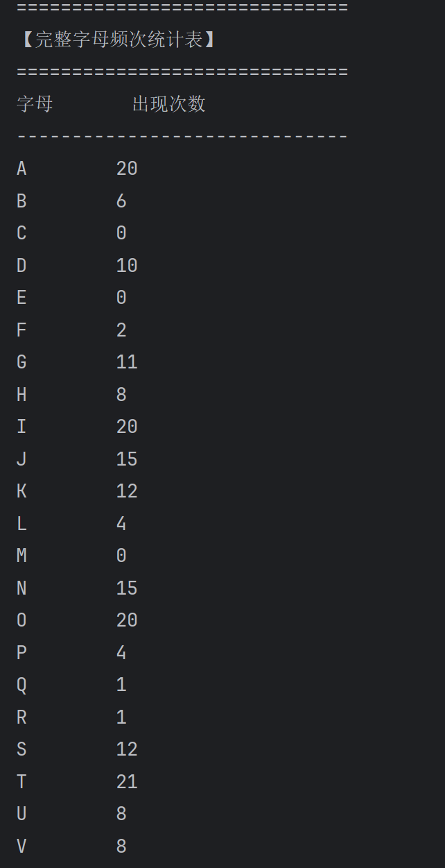
Task: Click the count 10 beside D
Action: point(127,266)
